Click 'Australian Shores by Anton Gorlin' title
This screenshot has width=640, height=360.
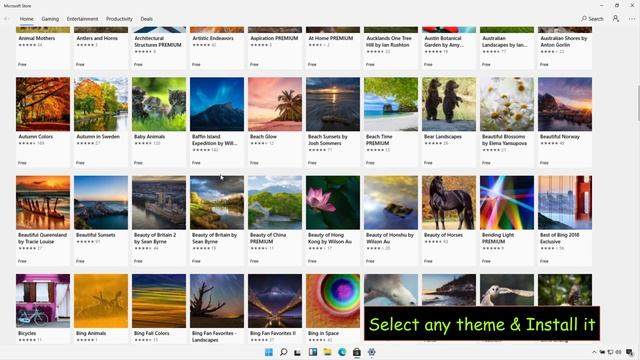coord(564,42)
